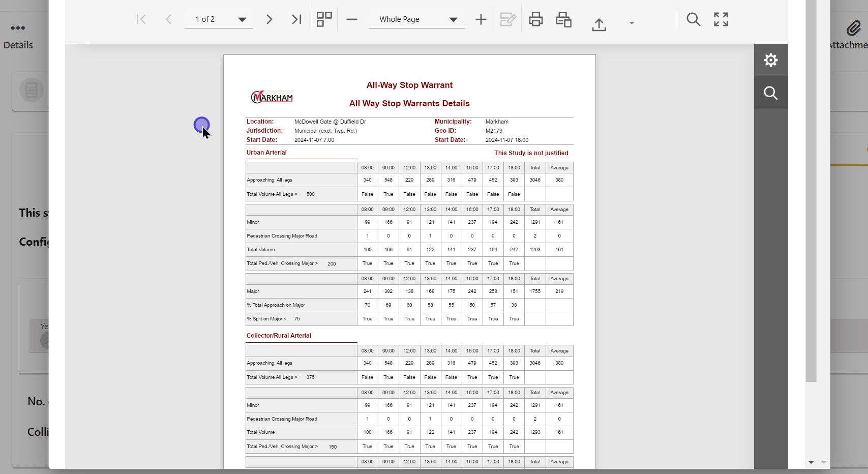Click the scroll down arrow
Image resolution: width=868 pixels, height=474 pixels.
tap(811, 462)
